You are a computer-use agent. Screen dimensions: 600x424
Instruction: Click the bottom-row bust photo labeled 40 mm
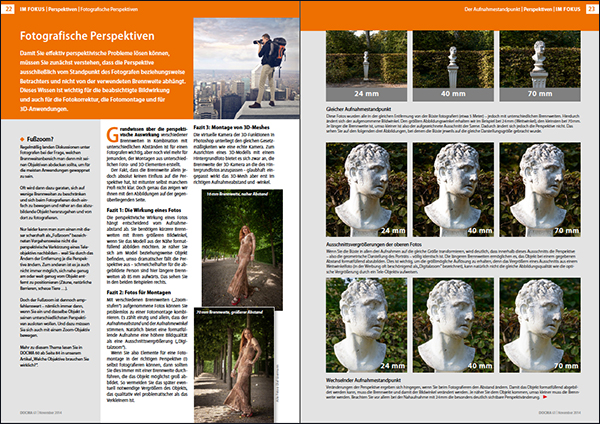pyautogui.click(x=453, y=325)
